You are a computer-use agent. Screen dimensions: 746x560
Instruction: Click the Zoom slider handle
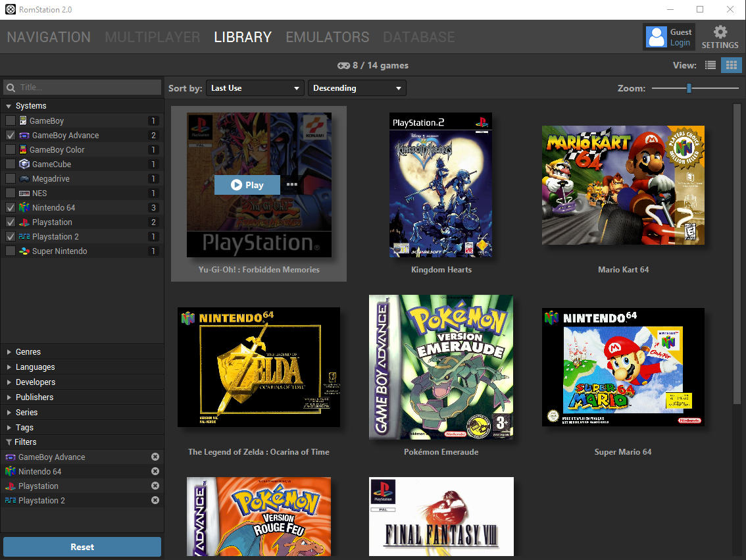coord(689,88)
